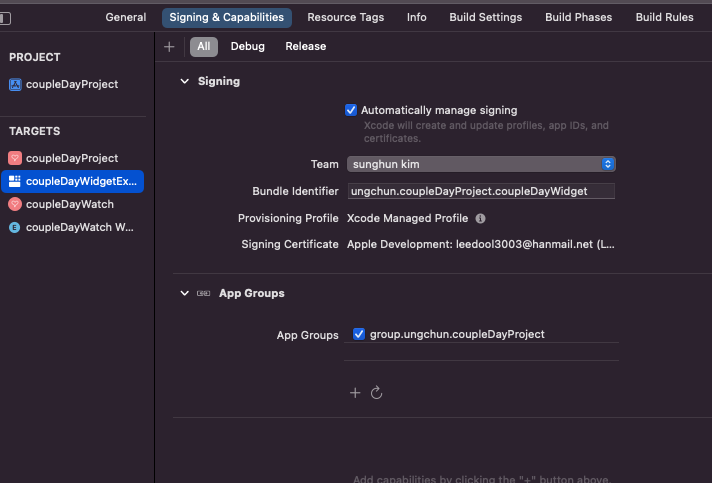Screen dimensions: 712x483
Task: Click the extension E icon for coupleDayWatch W...
Action: pyautogui.click(x=15, y=227)
